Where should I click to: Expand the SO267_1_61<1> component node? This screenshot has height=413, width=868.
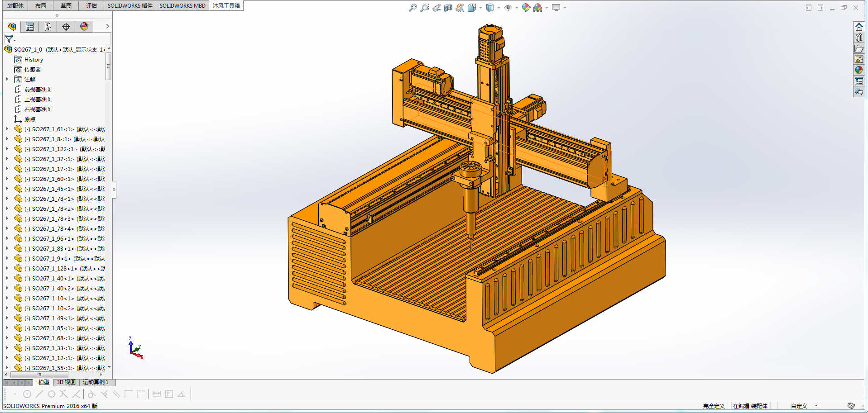tap(7, 129)
